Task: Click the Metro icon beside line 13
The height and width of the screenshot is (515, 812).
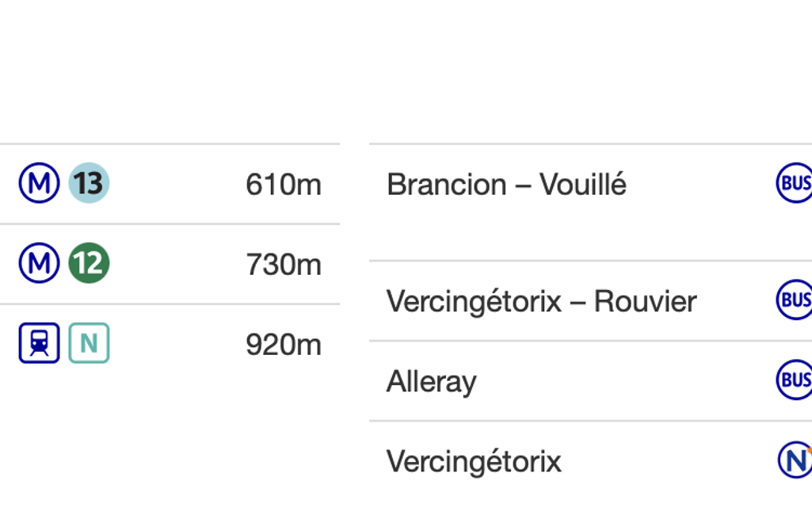Action: pyautogui.click(x=39, y=184)
